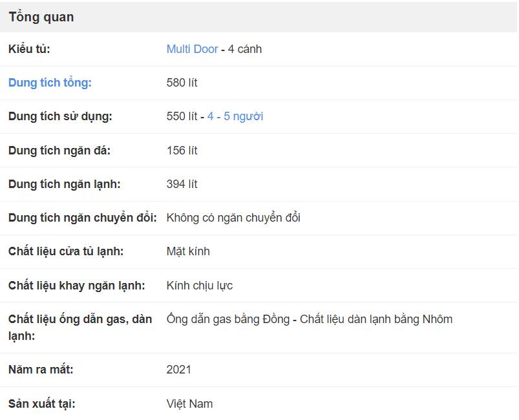Viewport: 519px width, 420px height.
Task: Click the Dung tích sử dụng label
Action: [x=60, y=116]
